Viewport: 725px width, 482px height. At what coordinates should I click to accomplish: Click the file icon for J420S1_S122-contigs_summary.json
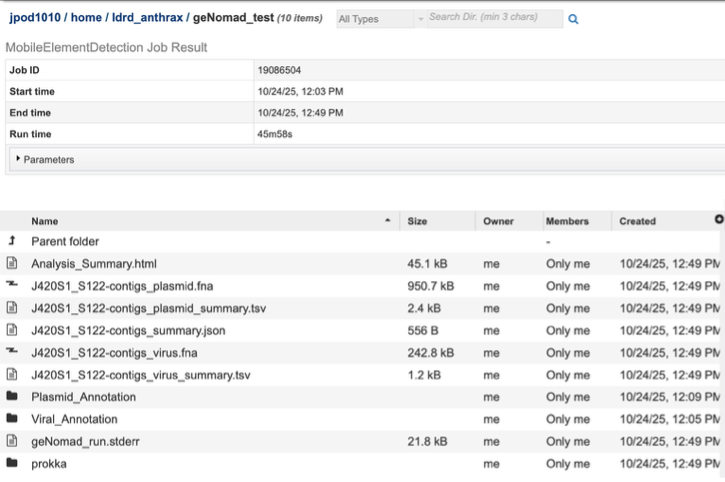[12, 330]
